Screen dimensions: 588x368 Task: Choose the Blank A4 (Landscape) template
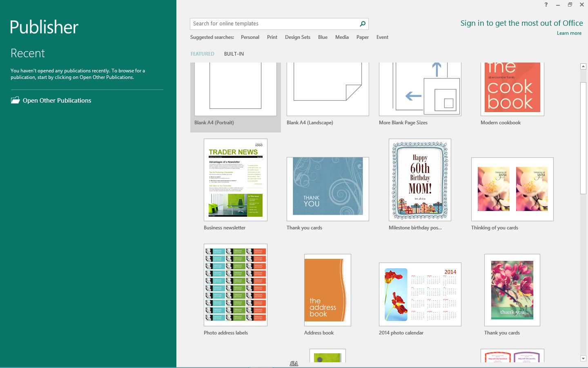[x=327, y=89]
